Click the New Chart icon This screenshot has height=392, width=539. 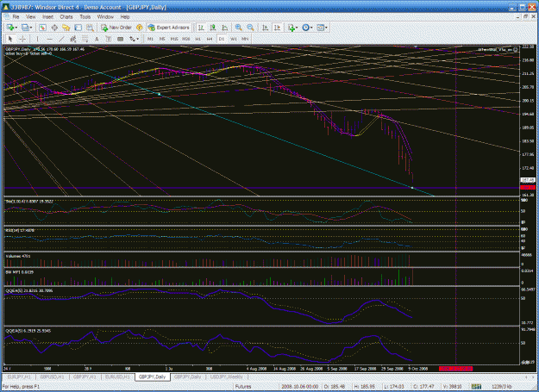(x=10, y=28)
